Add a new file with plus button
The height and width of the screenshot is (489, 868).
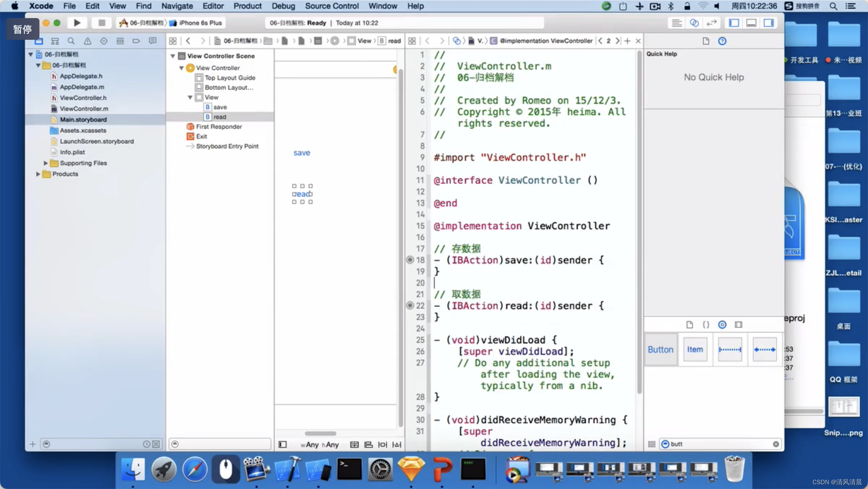33,444
